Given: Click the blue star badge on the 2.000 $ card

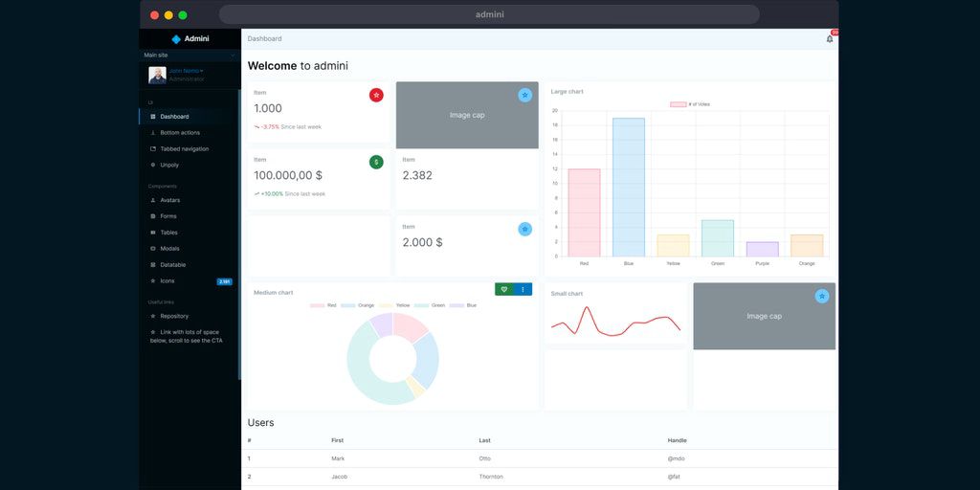Looking at the screenshot, I should [524, 229].
